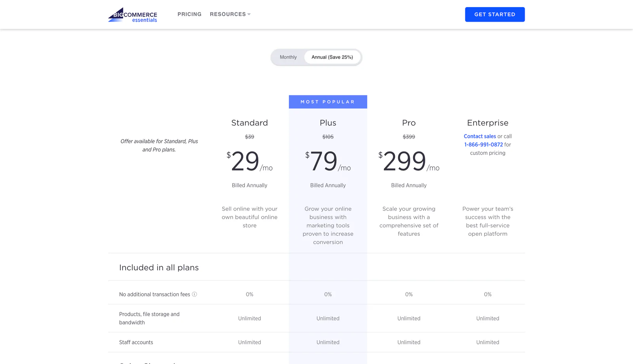Click 'Grow your online business' description

328,226
